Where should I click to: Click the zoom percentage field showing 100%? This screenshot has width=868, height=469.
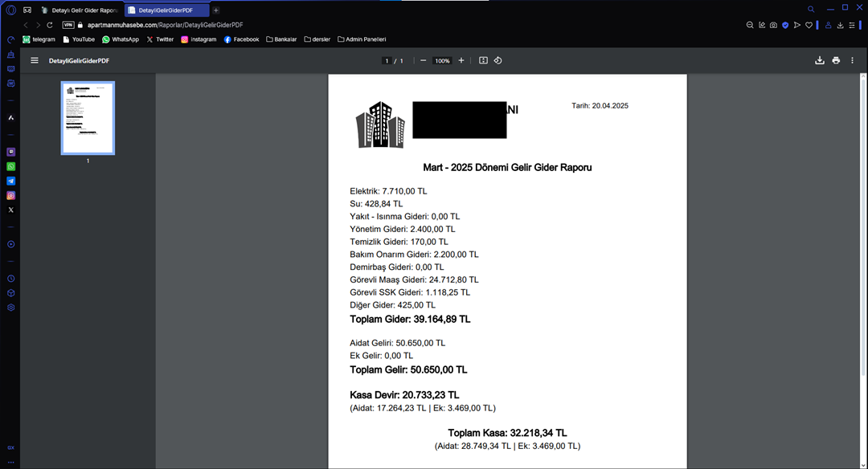point(442,61)
